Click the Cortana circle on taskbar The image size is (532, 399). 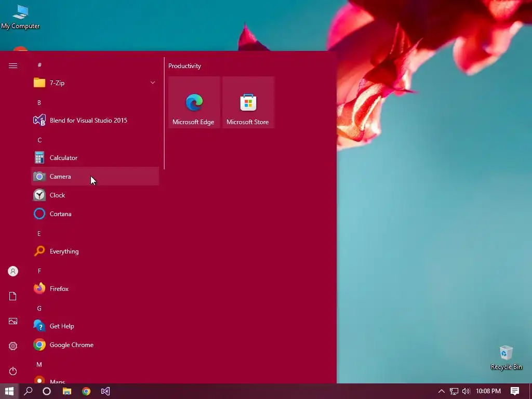click(x=47, y=391)
